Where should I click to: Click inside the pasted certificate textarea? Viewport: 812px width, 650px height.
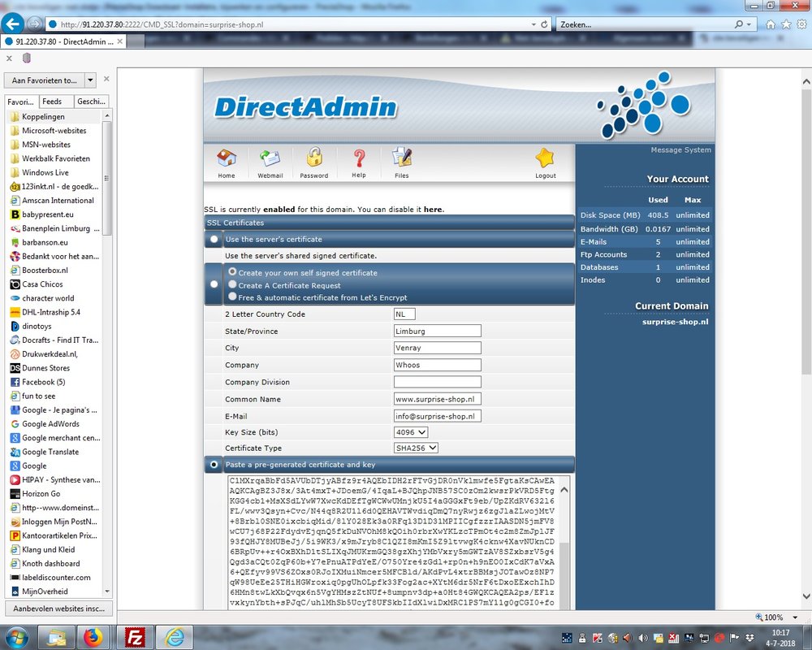[x=392, y=542]
